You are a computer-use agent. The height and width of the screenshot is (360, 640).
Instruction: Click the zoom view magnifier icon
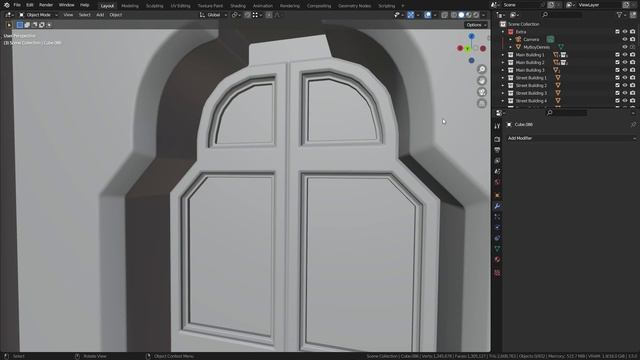pos(482,69)
